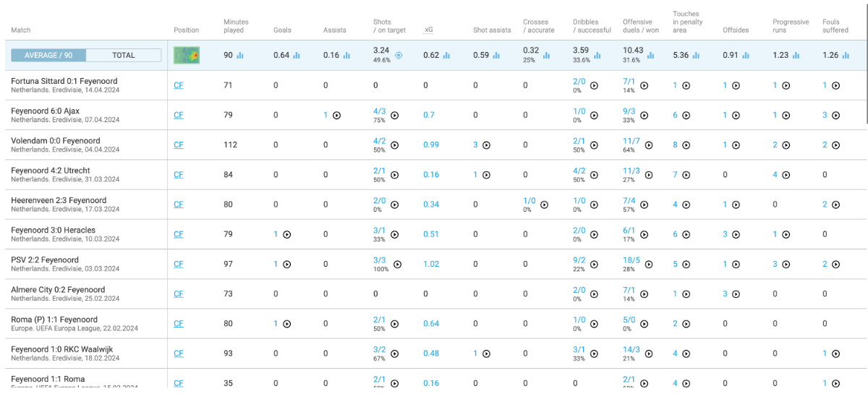Sort by the xG column header
868x394 pixels.
428,30
